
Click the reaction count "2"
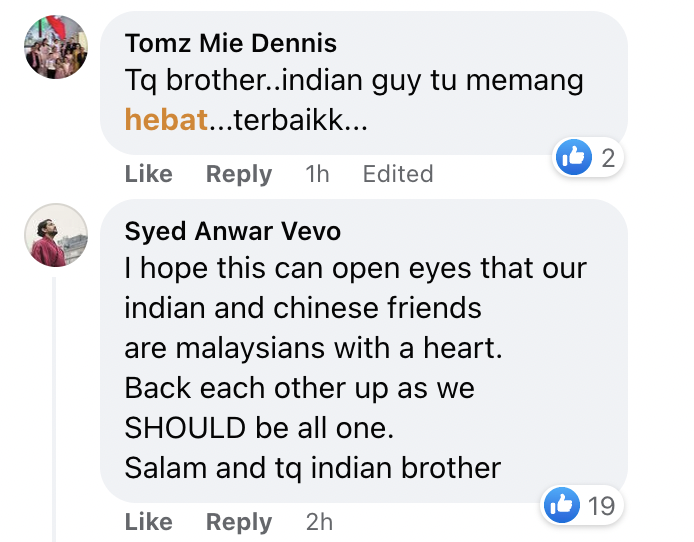pyautogui.click(x=606, y=156)
